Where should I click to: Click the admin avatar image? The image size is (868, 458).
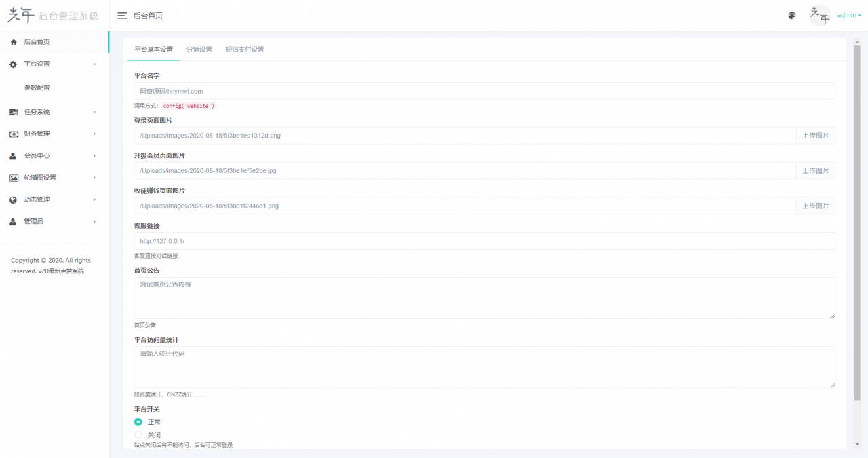point(820,15)
